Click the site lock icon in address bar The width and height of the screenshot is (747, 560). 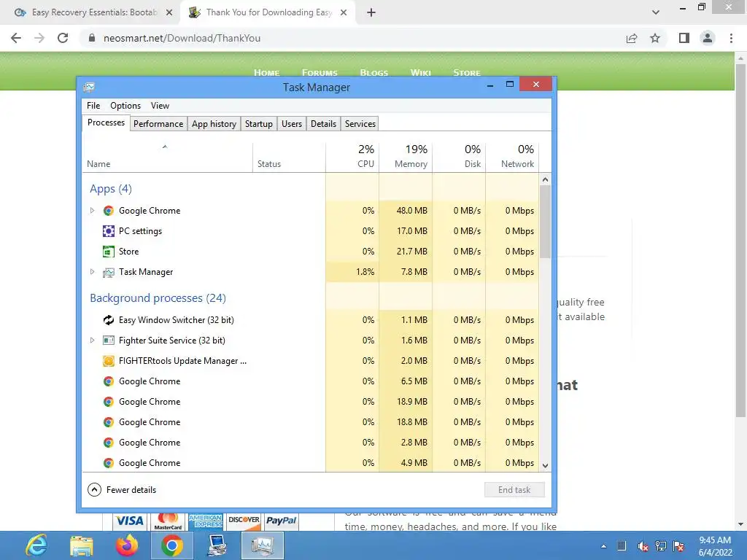click(92, 38)
